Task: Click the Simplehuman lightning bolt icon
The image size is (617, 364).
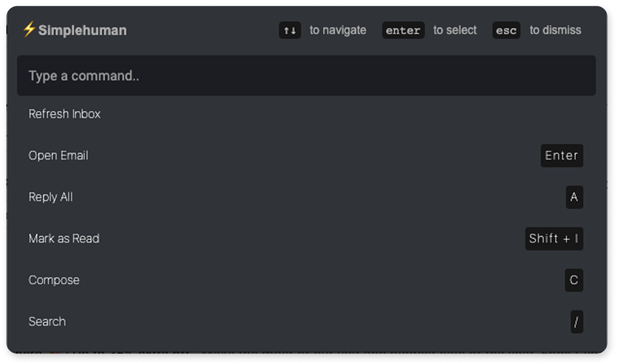Action: click(29, 30)
